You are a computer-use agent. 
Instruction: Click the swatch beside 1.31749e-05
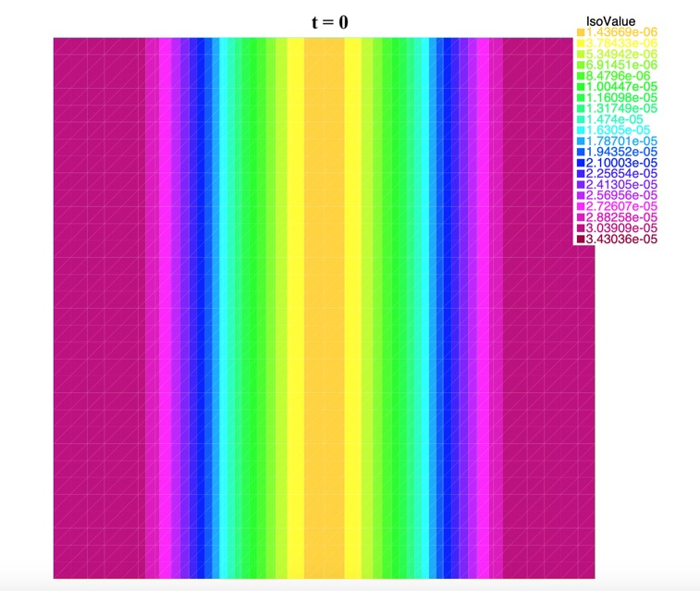pyautogui.click(x=581, y=108)
